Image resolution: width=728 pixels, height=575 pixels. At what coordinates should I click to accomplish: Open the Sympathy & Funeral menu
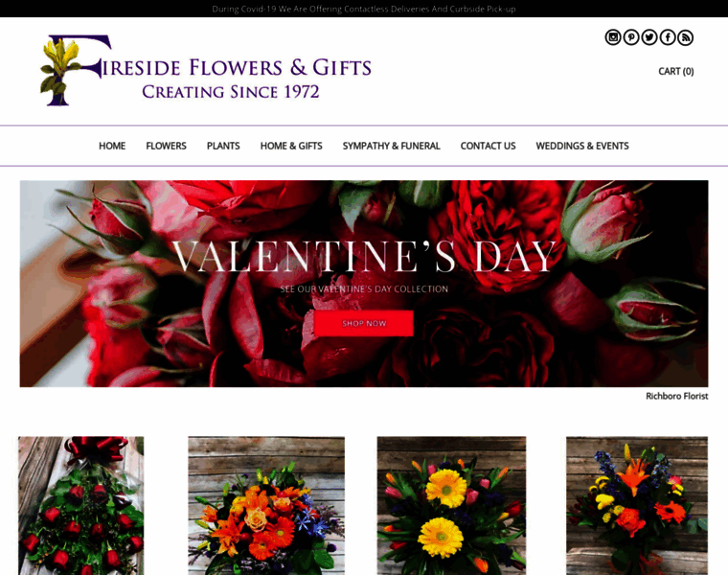392,146
